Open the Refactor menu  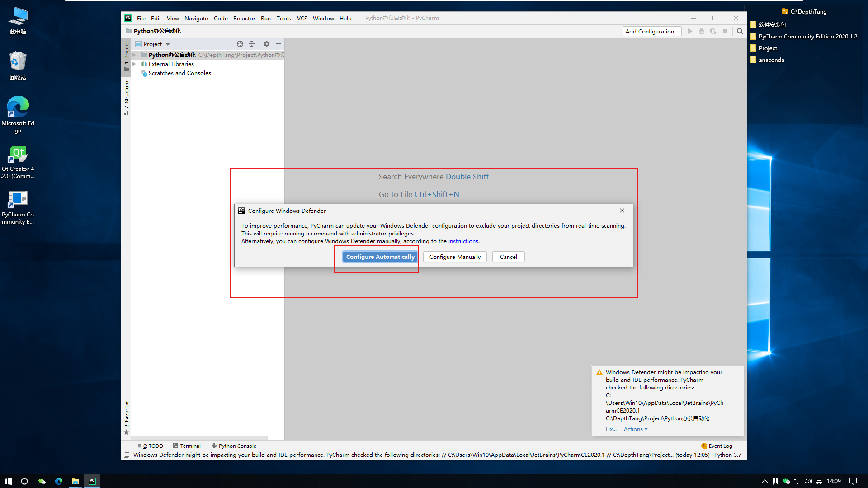244,18
